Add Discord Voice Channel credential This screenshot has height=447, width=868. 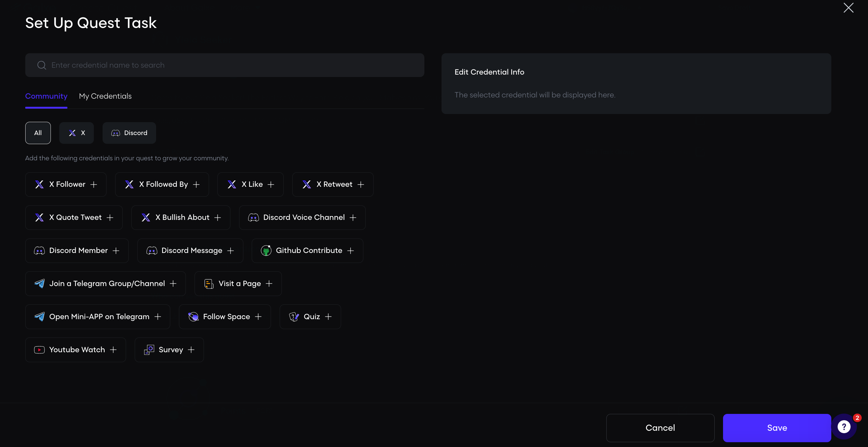pos(353,217)
